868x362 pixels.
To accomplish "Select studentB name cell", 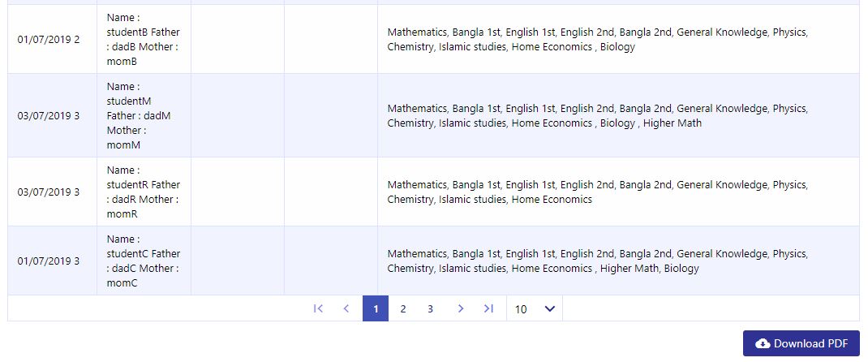I will tap(144, 39).
